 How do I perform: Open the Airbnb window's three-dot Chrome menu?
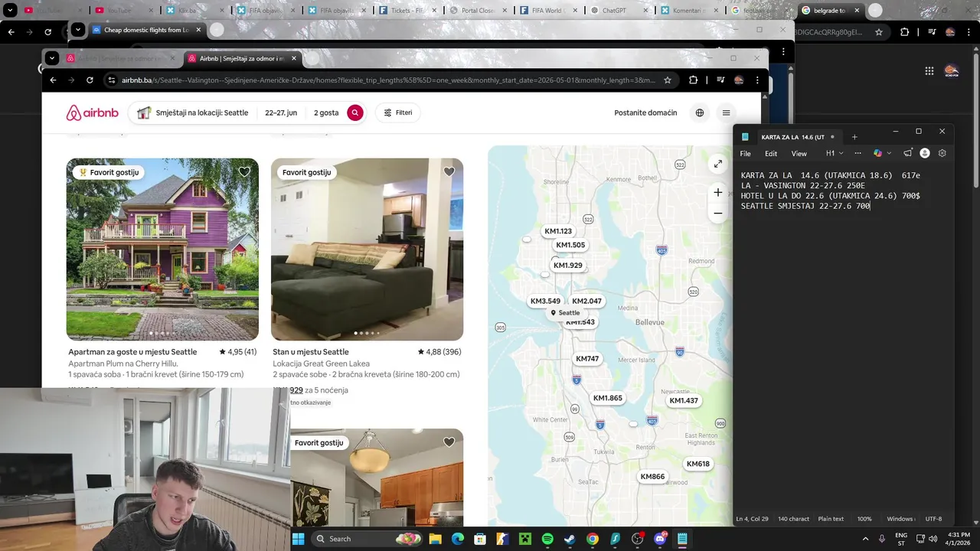(x=757, y=80)
